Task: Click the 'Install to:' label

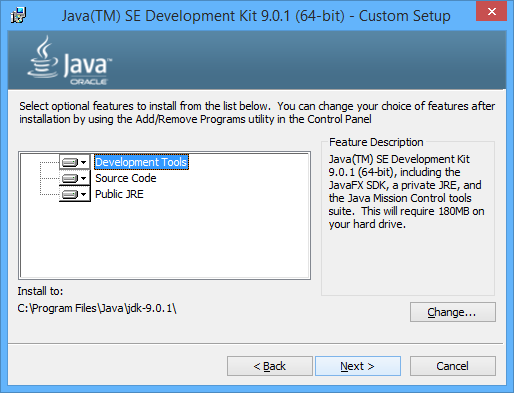Action: (x=40, y=291)
